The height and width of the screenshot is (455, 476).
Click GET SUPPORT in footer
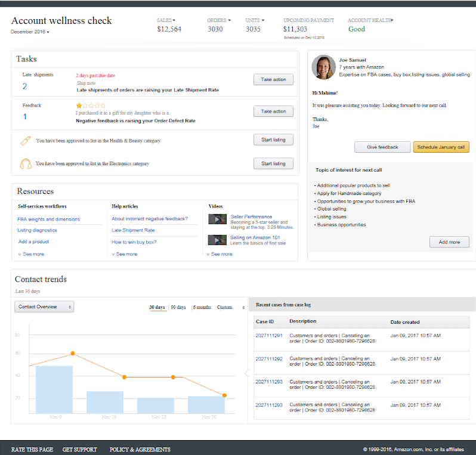tap(79, 450)
